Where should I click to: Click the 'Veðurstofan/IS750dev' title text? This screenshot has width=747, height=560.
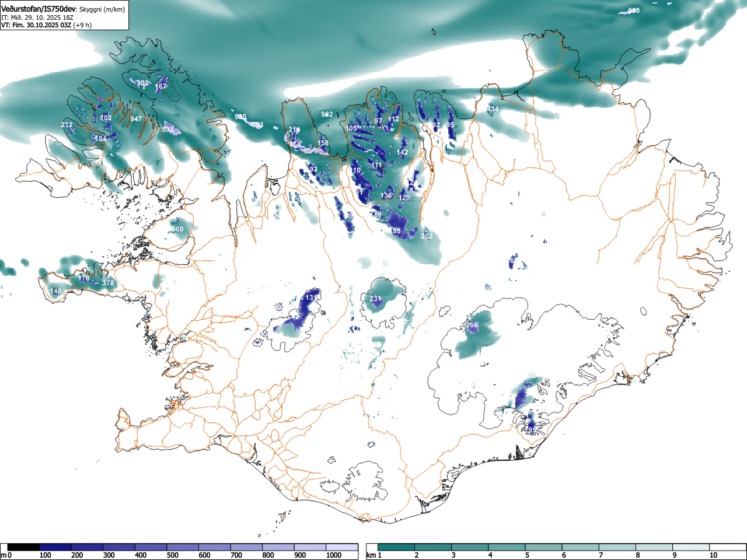point(39,9)
